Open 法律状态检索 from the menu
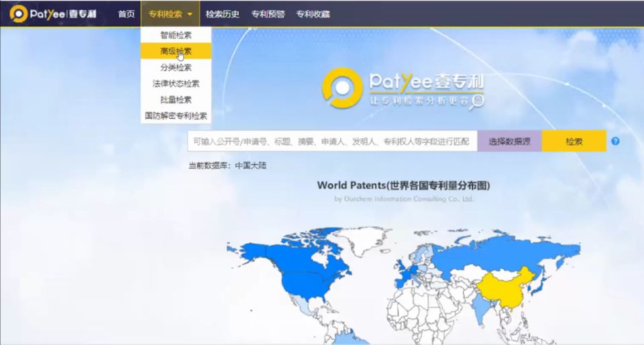Viewport: 644px width, 345px height. [x=176, y=84]
